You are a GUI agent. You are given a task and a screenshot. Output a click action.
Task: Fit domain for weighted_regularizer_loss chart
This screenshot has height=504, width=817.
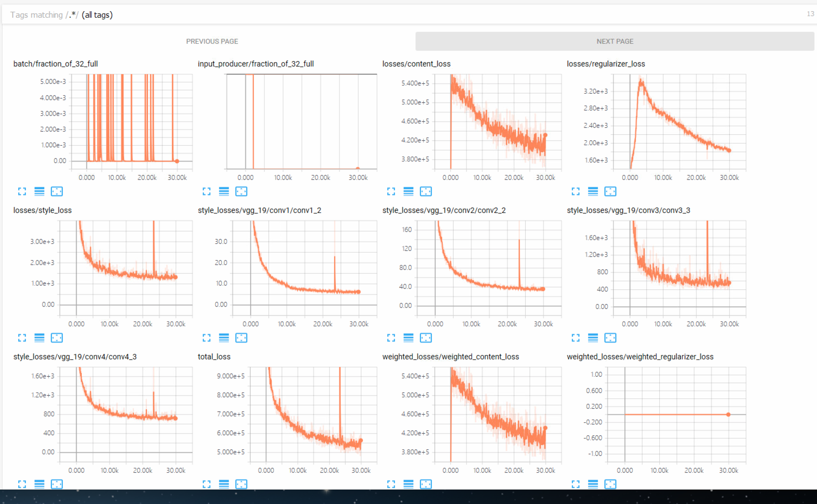(610, 484)
